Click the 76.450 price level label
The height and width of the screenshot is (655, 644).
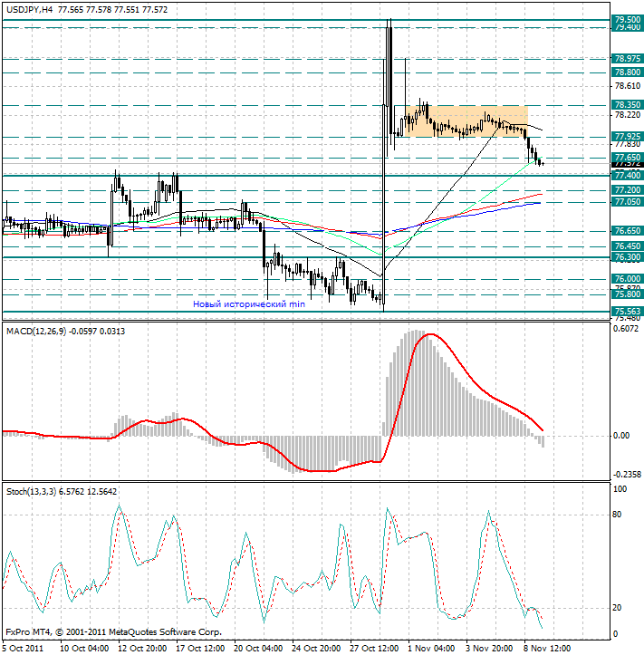[x=628, y=246]
